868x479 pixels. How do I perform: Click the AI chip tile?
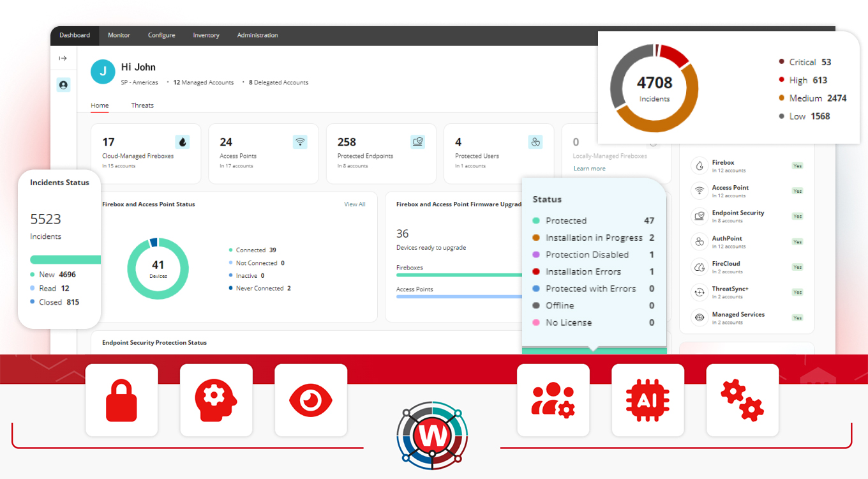coord(648,400)
